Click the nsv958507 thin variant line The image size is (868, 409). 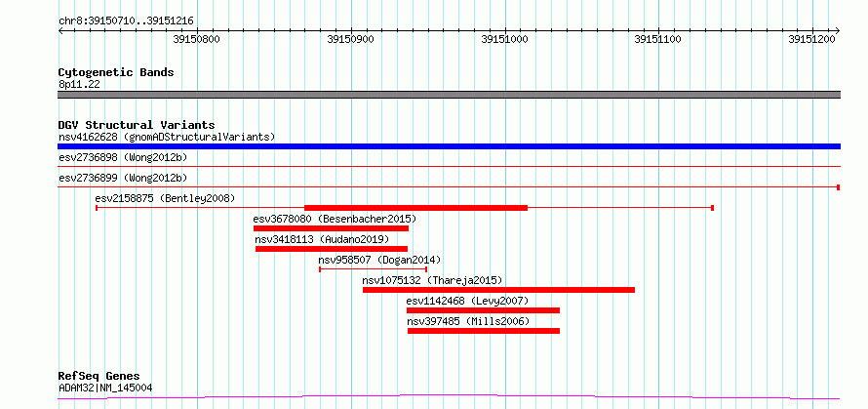tap(374, 269)
